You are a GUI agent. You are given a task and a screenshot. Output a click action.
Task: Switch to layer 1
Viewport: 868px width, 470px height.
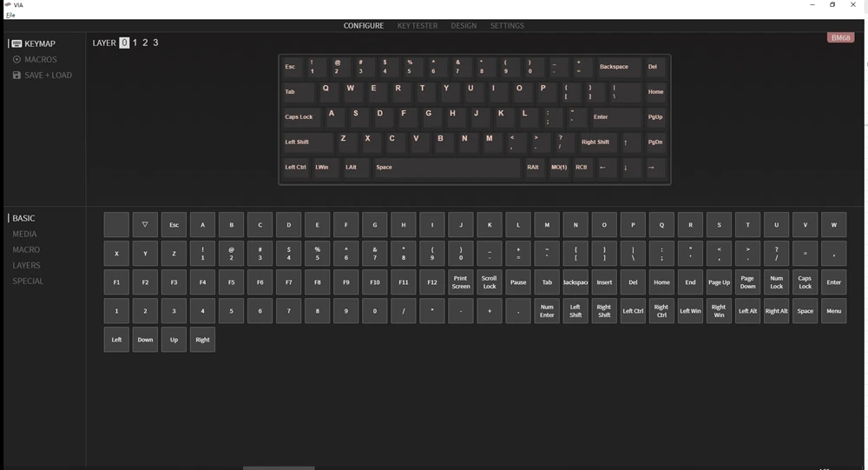click(135, 43)
